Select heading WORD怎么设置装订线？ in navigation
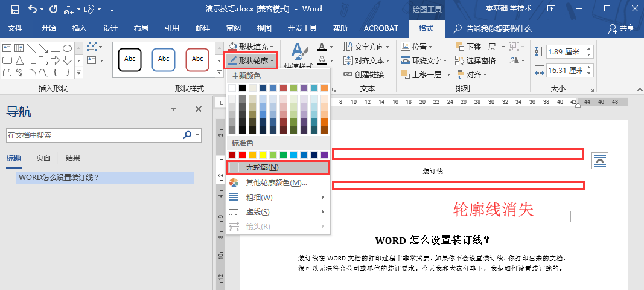 pos(105,178)
